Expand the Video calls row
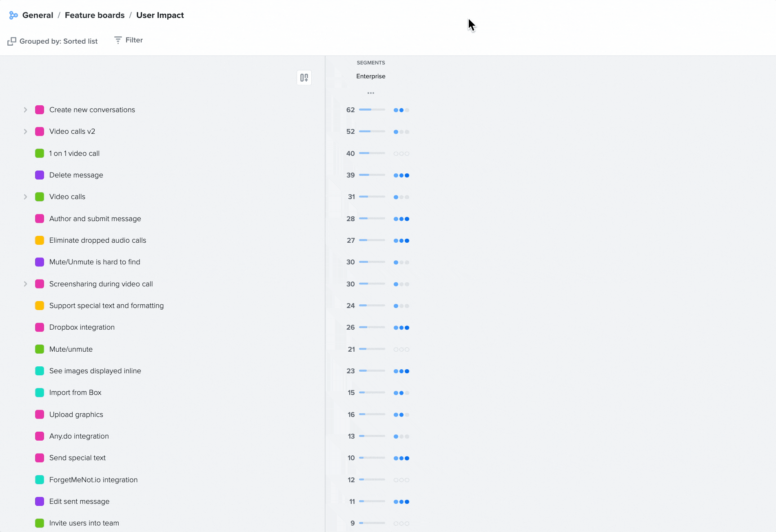 [x=25, y=197]
